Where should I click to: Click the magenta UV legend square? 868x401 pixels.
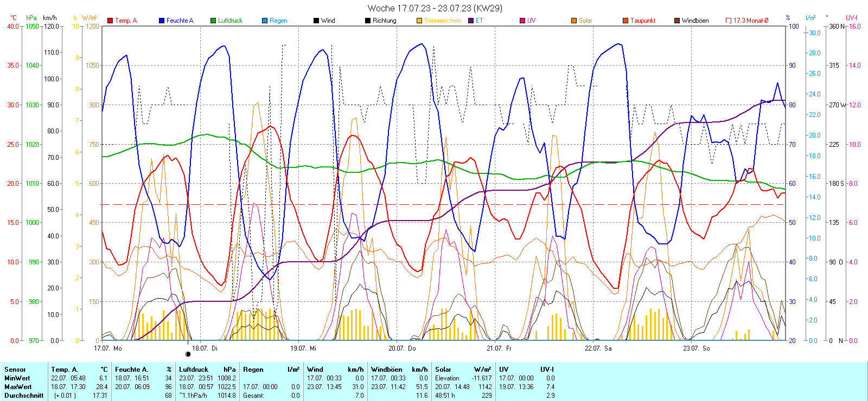522,21
